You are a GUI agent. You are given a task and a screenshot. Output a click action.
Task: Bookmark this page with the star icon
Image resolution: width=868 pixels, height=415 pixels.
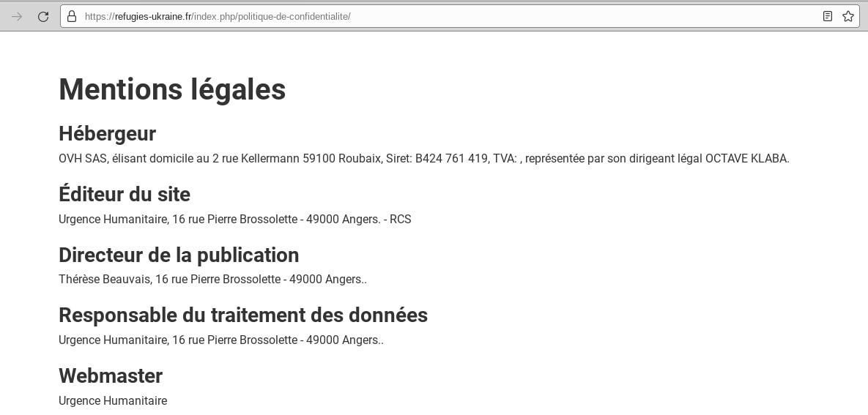point(848,17)
